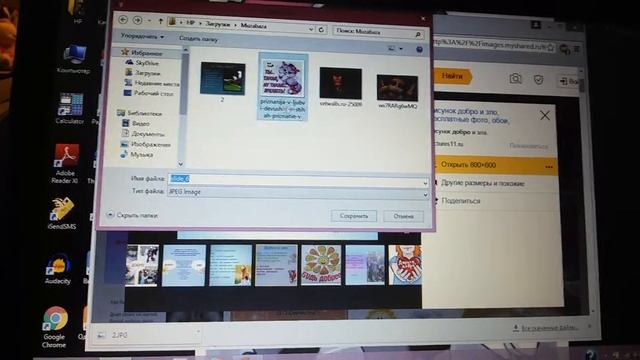Select Загрузки under Избранное
640x360 pixels.
click(143, 73)
